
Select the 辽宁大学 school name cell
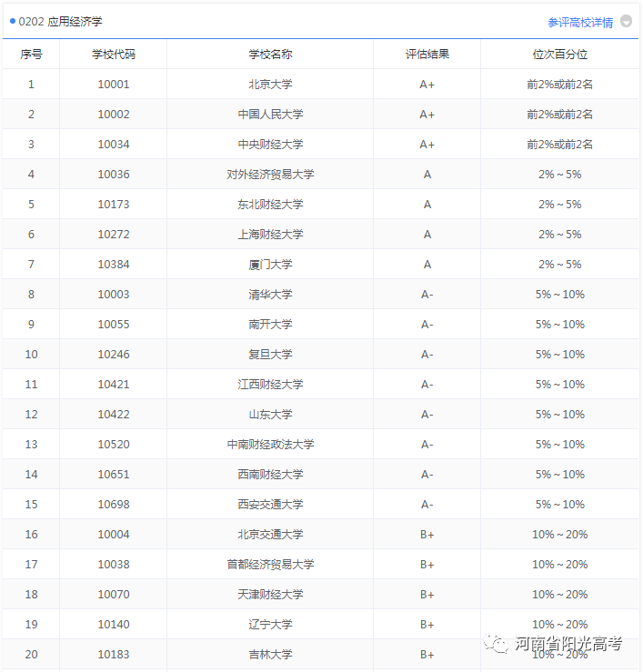(270, 625)
